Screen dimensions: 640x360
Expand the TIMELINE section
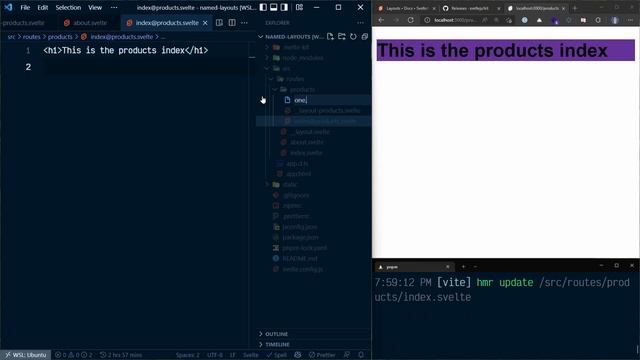click(313, 344)
